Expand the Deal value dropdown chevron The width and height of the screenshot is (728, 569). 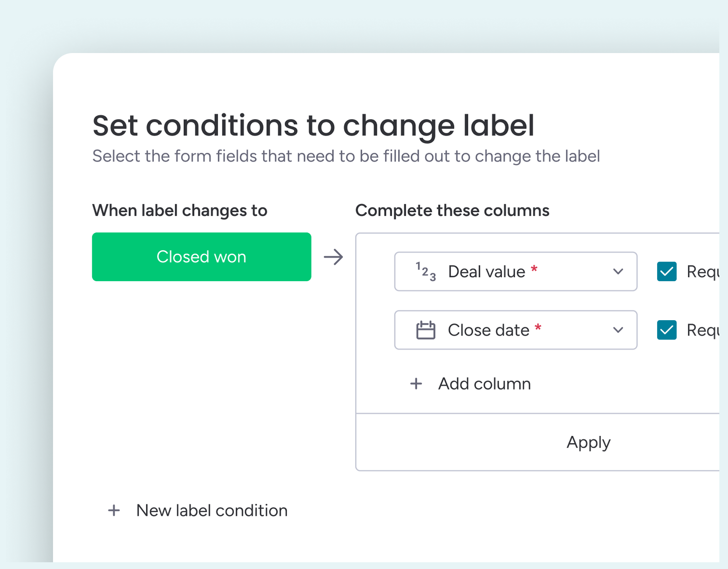(618, 271)
